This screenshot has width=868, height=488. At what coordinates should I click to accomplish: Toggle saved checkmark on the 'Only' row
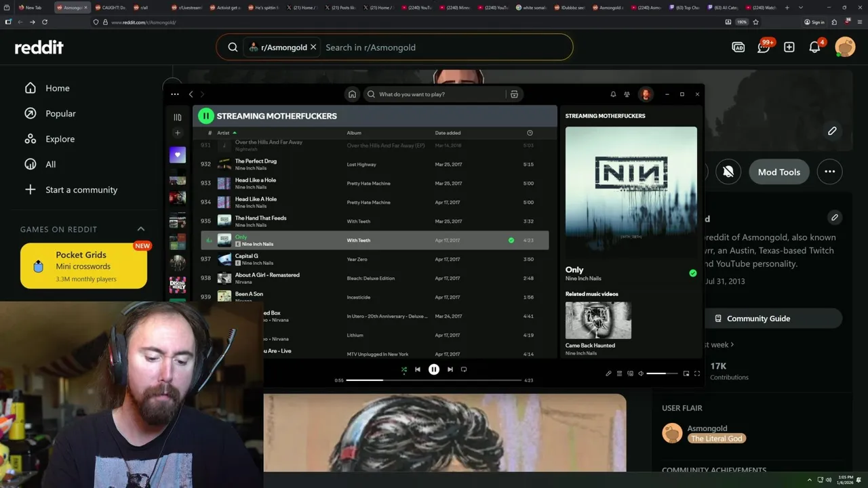click(511, 240)
